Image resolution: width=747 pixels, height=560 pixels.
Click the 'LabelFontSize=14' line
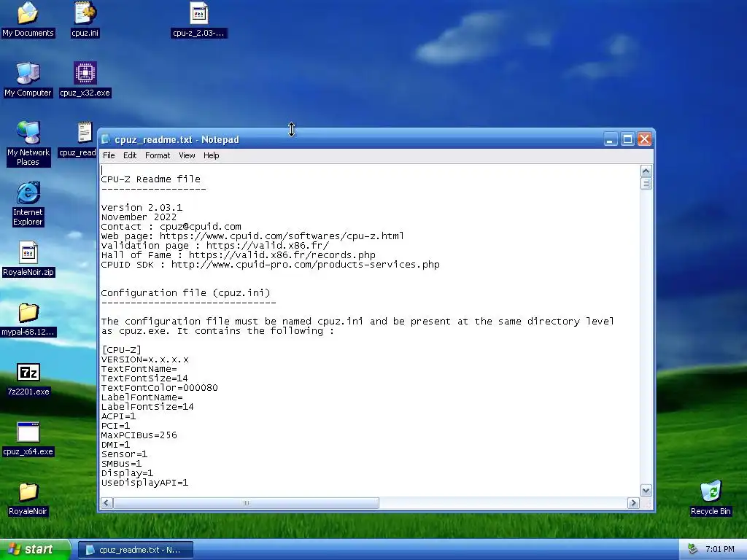click(147, 407)
